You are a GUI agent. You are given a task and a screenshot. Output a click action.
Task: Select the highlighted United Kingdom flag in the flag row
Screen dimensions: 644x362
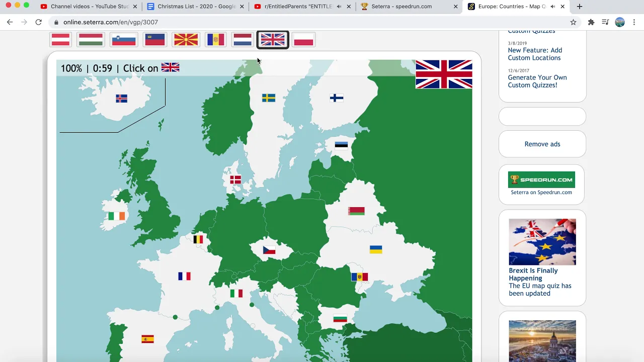[x=273, y=40]
